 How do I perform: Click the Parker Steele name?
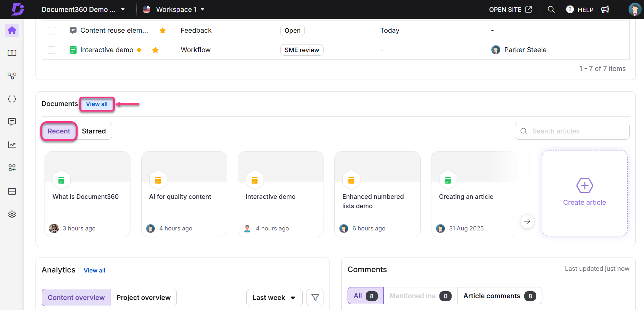click(x=525, y=50)
